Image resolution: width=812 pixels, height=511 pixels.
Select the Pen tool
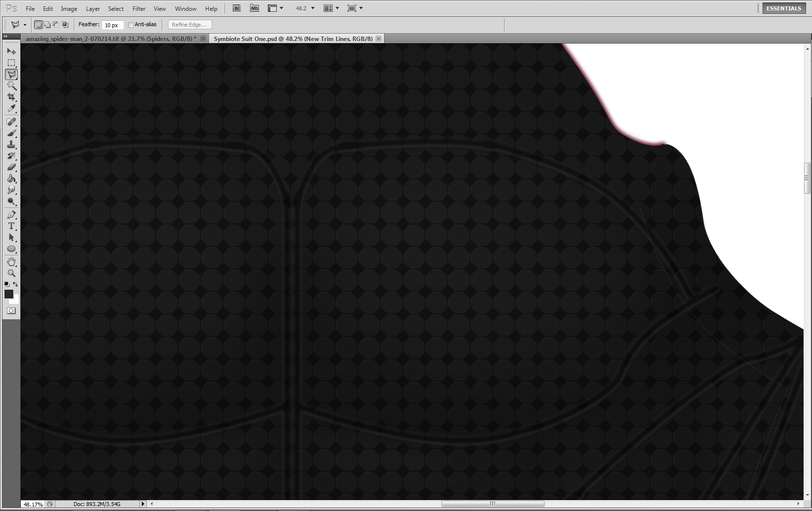point(11,214)
